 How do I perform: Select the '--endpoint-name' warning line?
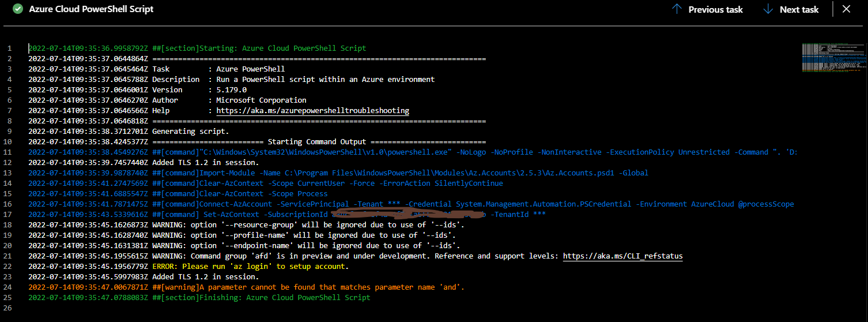pos(244,245)
